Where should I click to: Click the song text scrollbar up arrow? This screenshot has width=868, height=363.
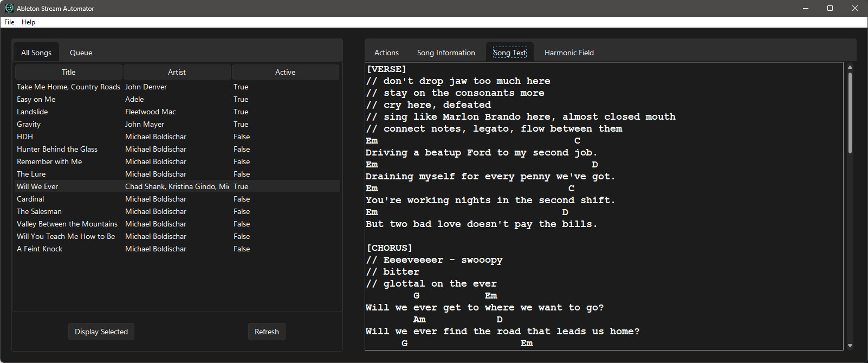point(850,67)
